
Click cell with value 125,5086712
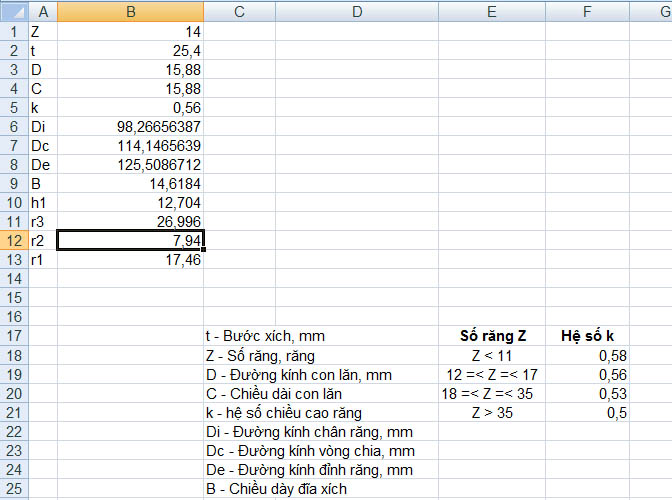click(x=130, y=165)
